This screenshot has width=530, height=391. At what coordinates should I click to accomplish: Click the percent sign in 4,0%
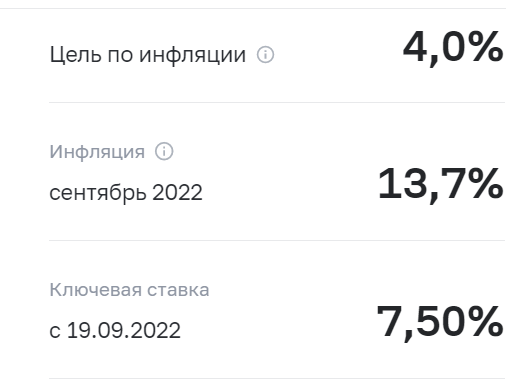click(x=486, y=46)
